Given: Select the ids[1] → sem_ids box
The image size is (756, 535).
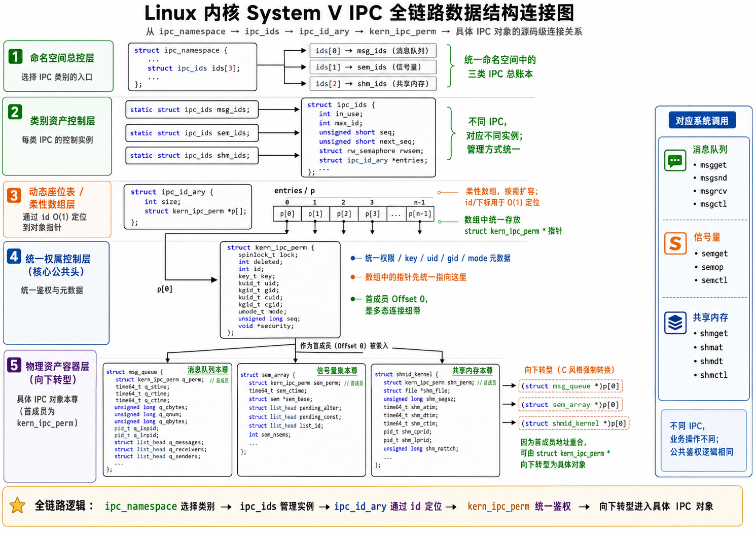Looking at the screenshot, I should [x=372, y=67].
